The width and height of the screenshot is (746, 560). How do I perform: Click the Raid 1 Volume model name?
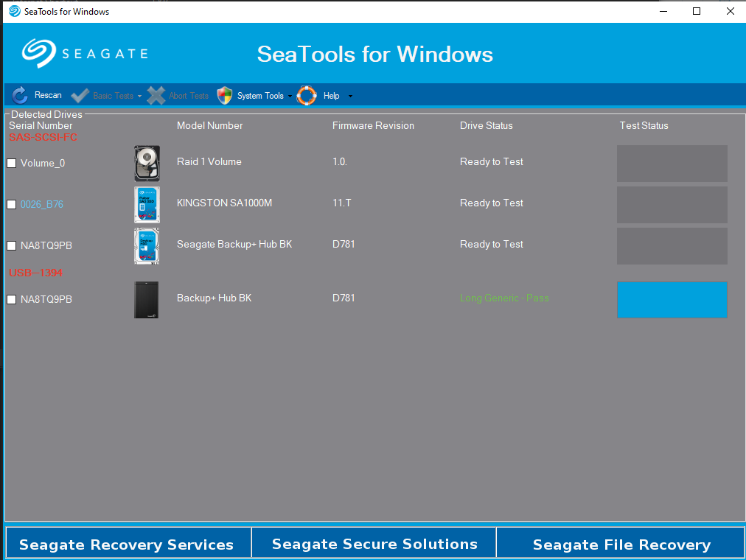pyautogui.click(x=209, y=161)
